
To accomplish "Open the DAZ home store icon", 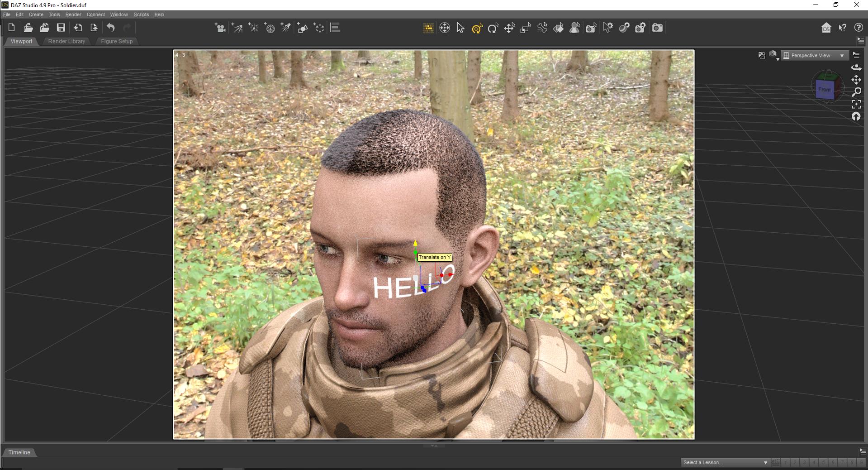I will tap(826, 28).
